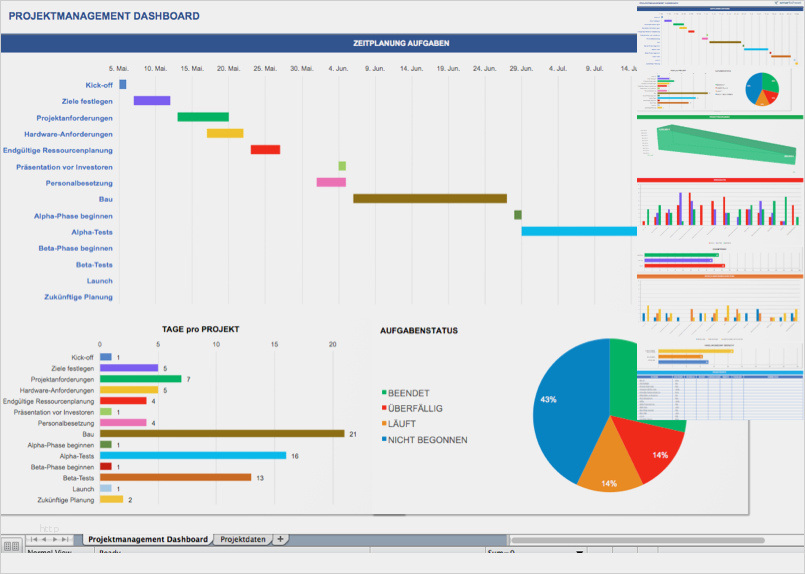Click the blue NICHT BEGONNEN legend swatch

(x=384, y=439)
